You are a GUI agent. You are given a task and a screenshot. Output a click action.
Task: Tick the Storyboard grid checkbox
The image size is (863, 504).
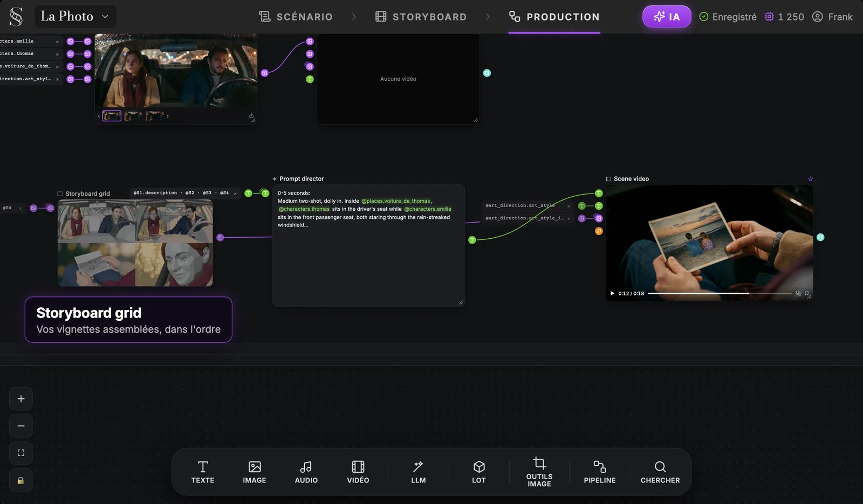[60, 194]
